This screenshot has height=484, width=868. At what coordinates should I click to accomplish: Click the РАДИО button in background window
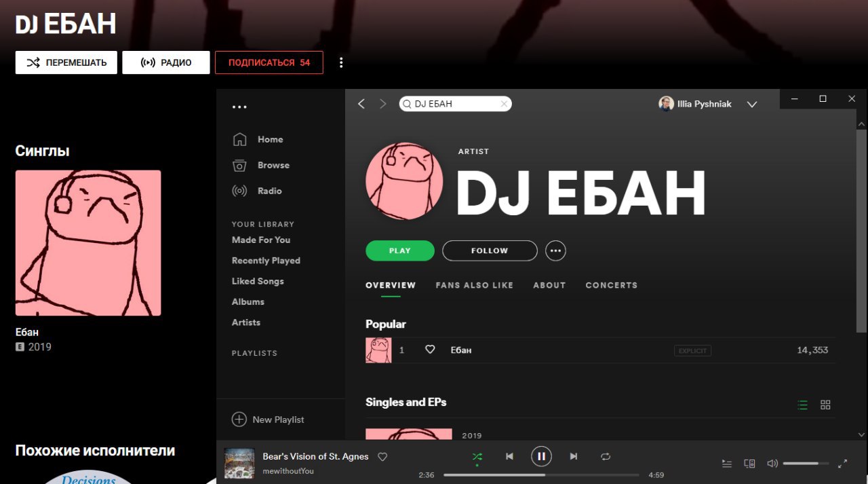point(166,62)
